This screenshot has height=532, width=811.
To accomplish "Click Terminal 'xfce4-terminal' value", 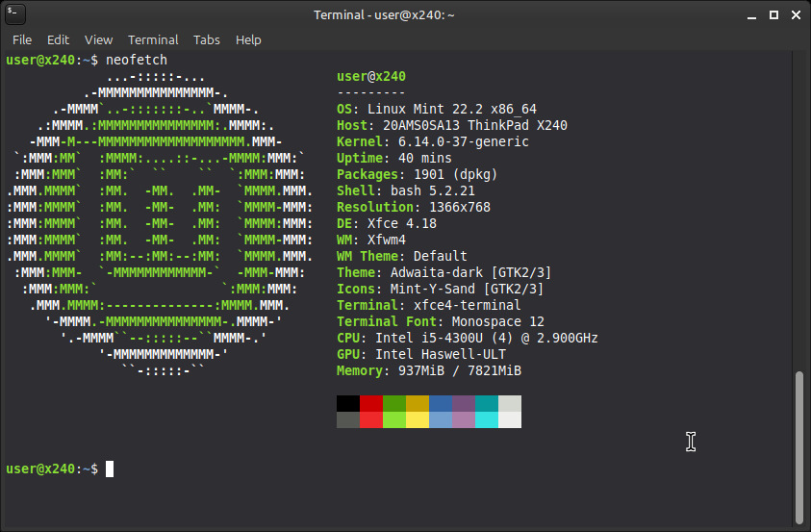I will [x=467, y=306].
